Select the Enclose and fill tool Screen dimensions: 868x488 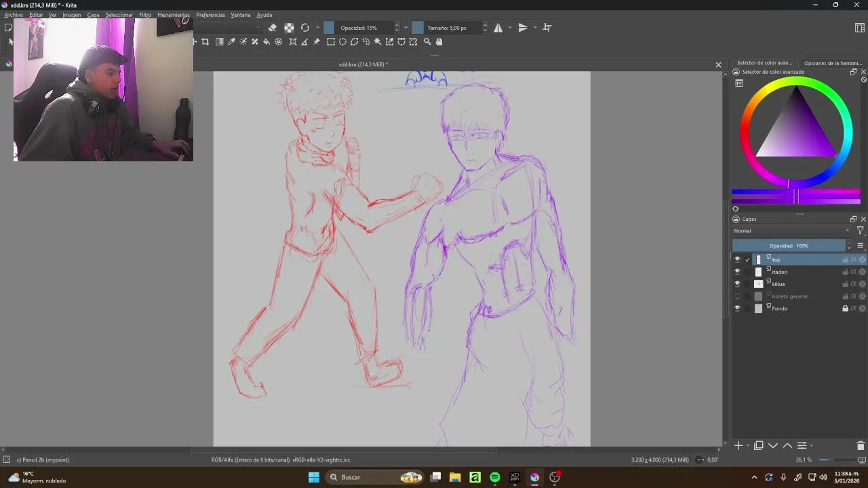279,42
